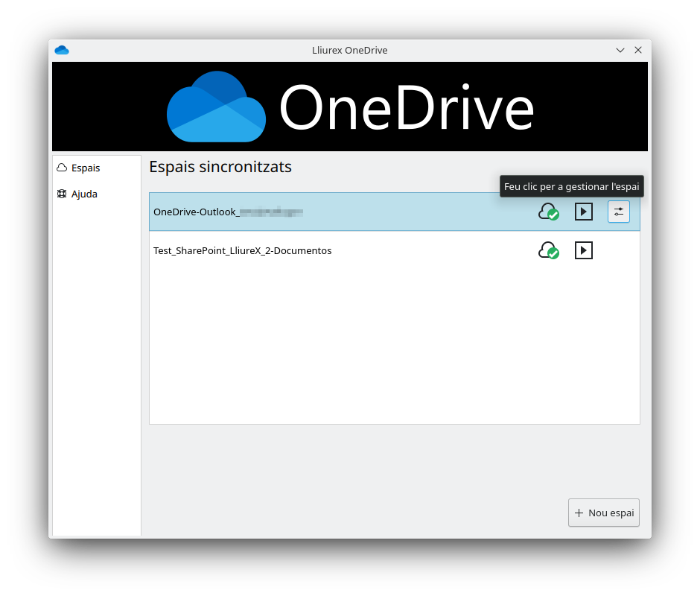Open the Espais section in sidebar
This screenshot has width=700, height=596.
pyautogui.click(x=85, y=168)
